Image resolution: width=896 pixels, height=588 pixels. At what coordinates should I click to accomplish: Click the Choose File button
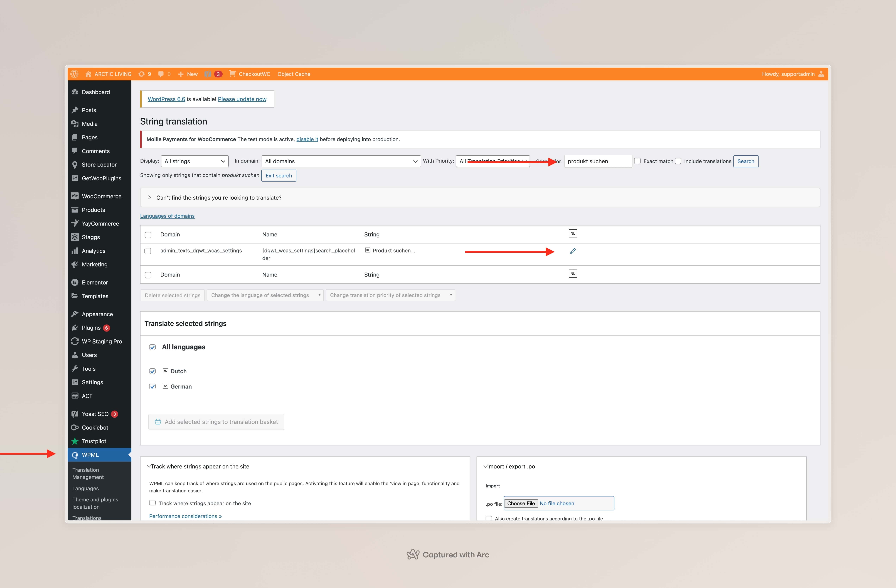[521, 503]
